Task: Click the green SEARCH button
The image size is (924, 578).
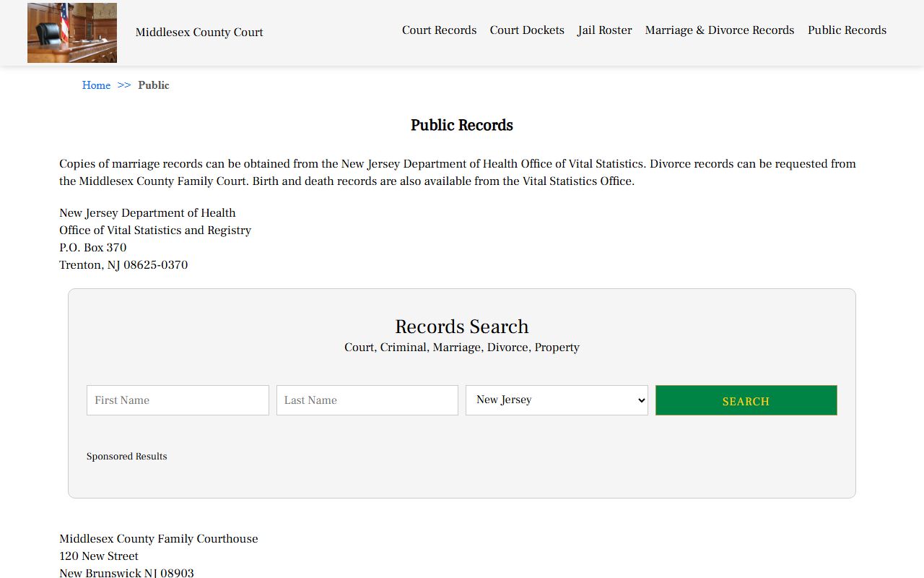Action: pos(746,400)
